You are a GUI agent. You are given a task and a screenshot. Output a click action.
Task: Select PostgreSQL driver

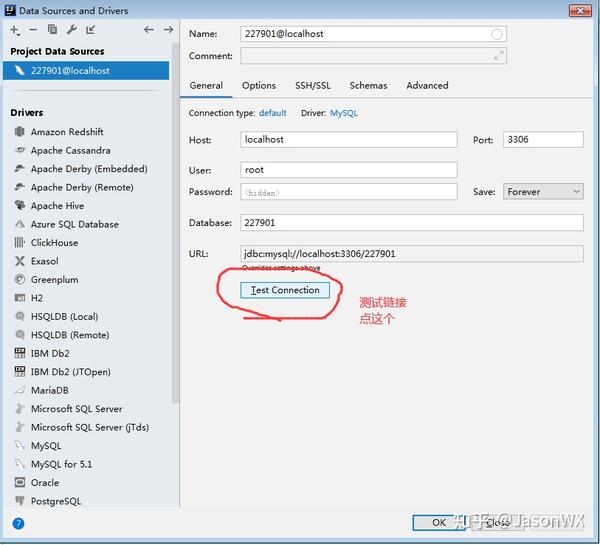(x=56, y=501)
